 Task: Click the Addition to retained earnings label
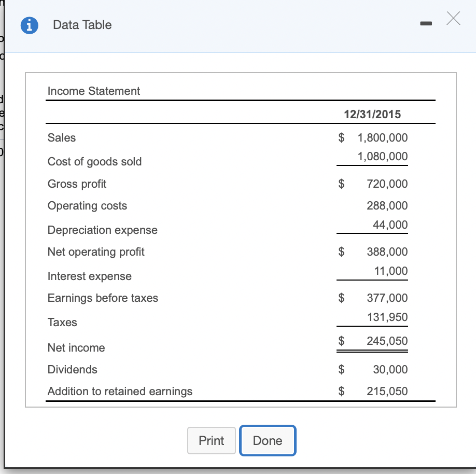pyautogui.click(x=120, y=391)
